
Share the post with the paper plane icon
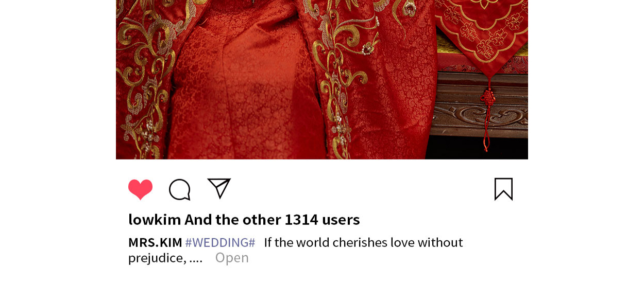point(219,188)
